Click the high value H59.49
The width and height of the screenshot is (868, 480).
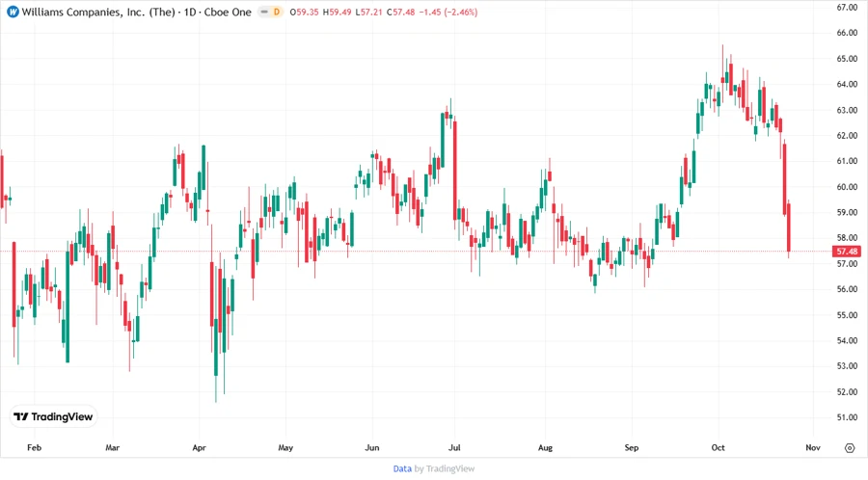click(337, 12)
